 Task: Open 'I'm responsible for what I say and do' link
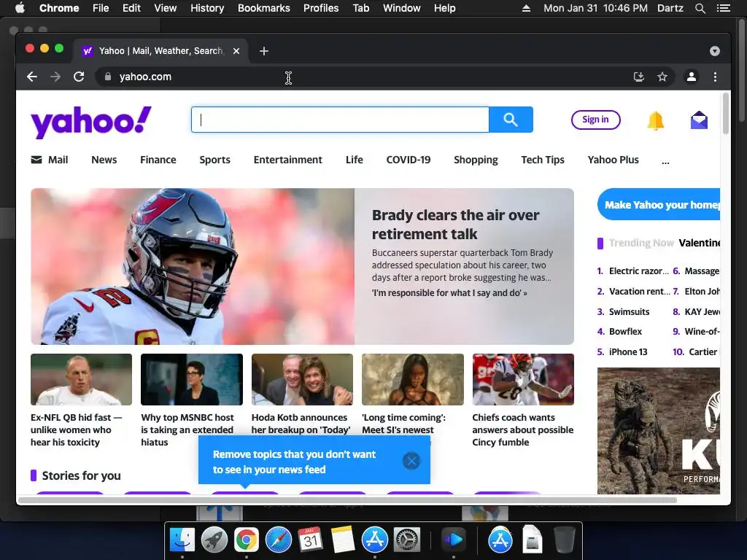click(x=449, y=293)
